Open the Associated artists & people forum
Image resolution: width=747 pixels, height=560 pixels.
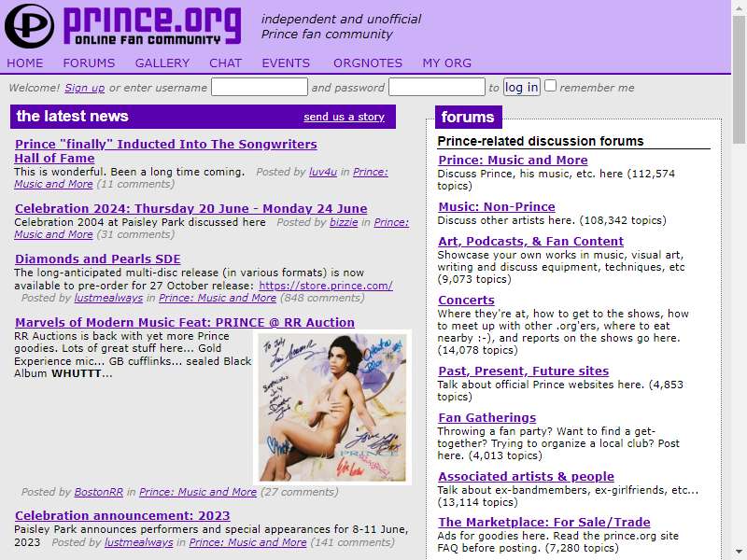click(527, 476)
